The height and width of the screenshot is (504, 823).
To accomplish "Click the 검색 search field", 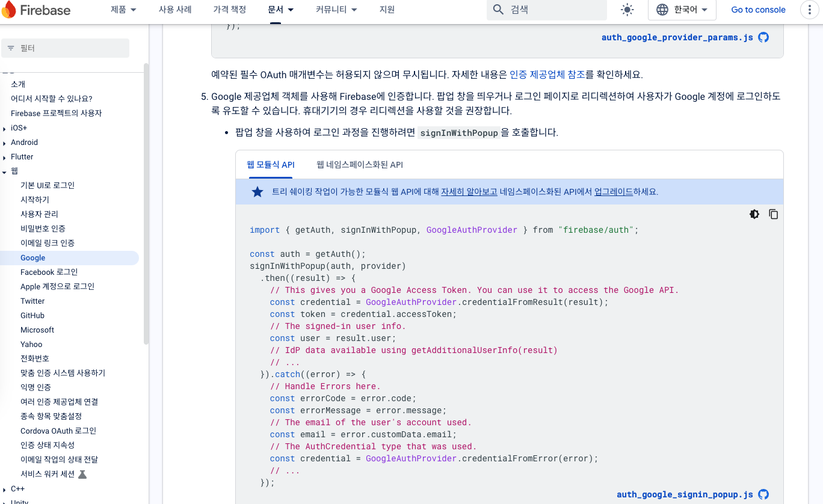I will click(547, 10).
